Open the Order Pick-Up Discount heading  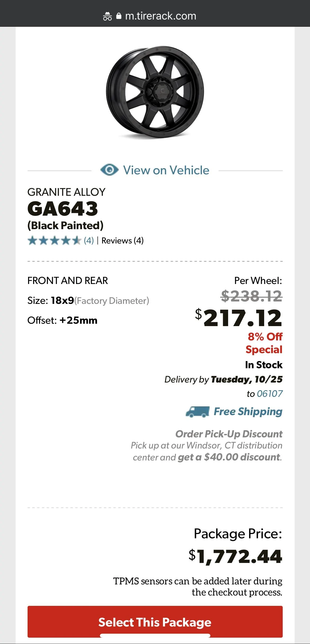(x=229, y=434)
